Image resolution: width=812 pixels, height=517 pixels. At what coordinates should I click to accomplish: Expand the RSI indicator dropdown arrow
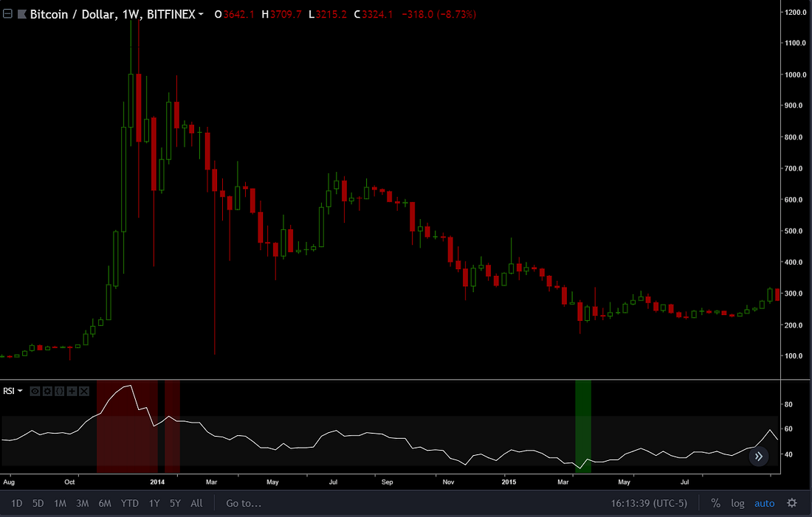click(x=21, y=391)
